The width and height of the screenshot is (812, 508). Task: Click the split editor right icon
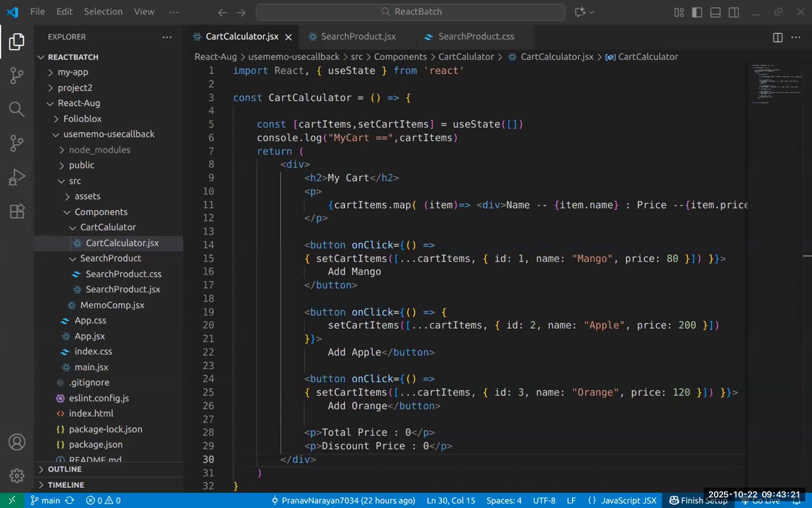pos(777,37)
